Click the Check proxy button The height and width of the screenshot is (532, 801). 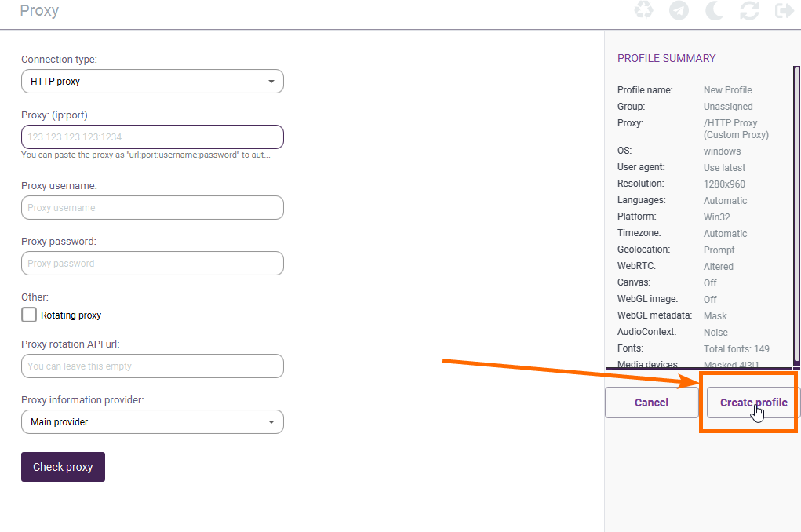[x=63, y=467]
